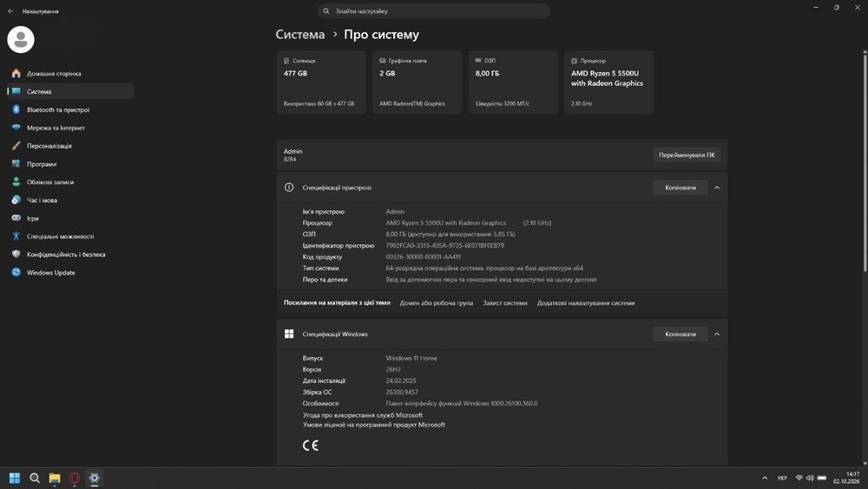Click the УКР language indicator

coord(782,478)
